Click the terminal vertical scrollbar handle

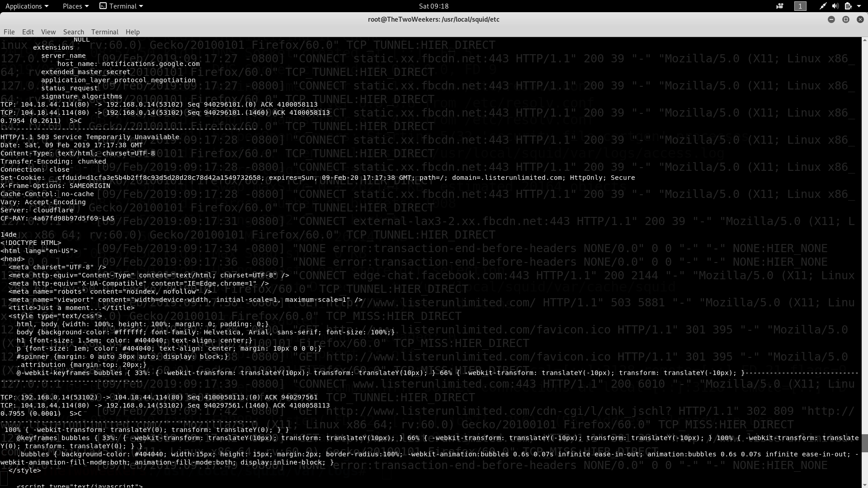tap(864, 443)
